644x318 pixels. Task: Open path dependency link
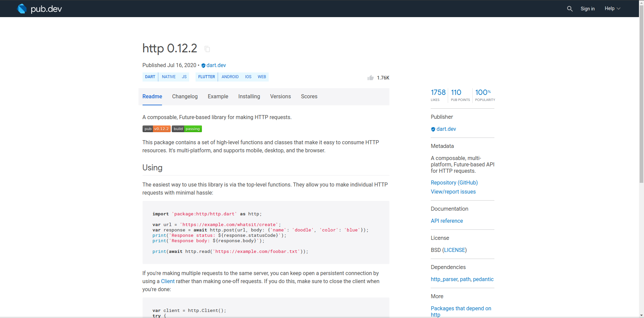[x=465, y=279]
